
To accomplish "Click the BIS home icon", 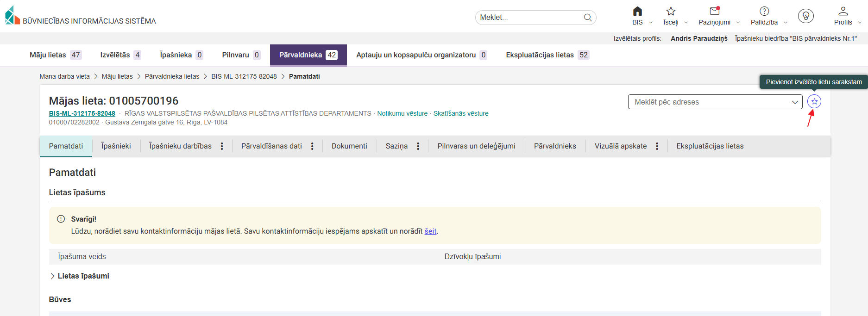I will (637, 12).
